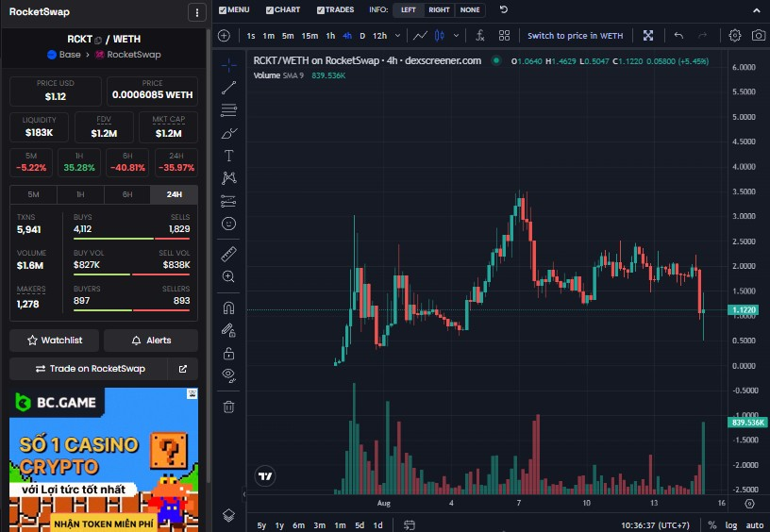
Task: Activate the zoom in tool
Action: [x=229, y=276]
